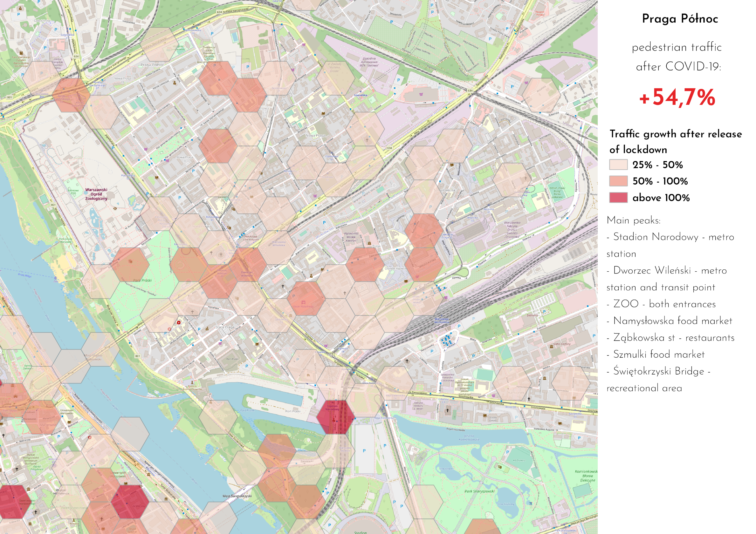This screenshot has height=534, width=756.
Task: Click the dark red Stadion Narodowy hexagon
Action: [x=335, y=417]
